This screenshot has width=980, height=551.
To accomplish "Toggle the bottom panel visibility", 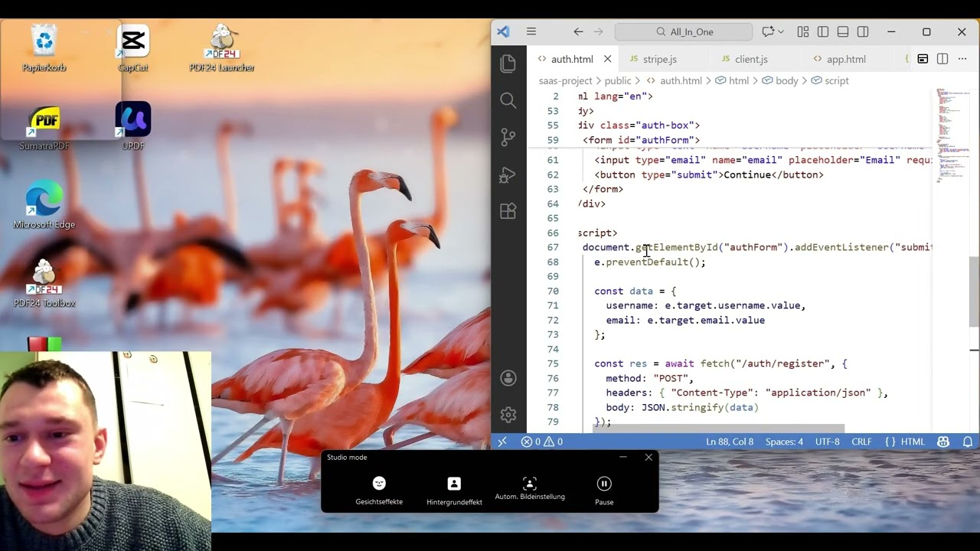I will pos(843,31).
